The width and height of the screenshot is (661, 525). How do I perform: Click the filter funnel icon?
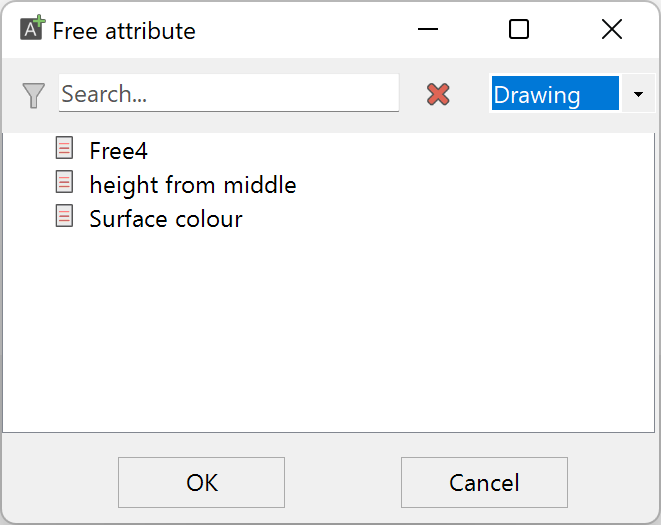tap(33, 95)
